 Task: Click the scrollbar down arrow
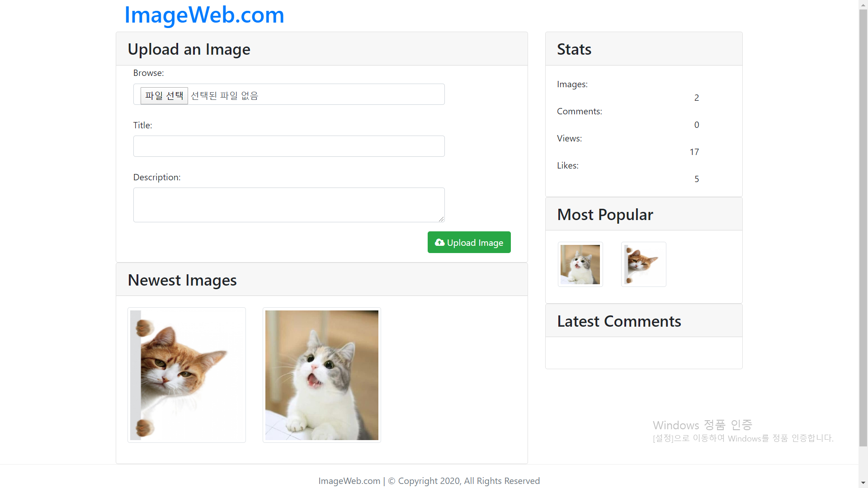pos(863,483)
